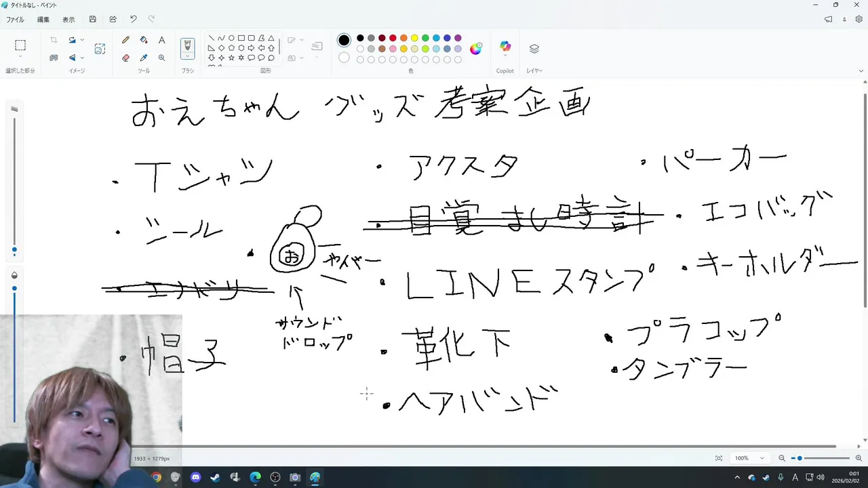Viewport: 868px width, 488px height.
Task: Expand the brush type dropdown
Action: click(x=187, y=57)
